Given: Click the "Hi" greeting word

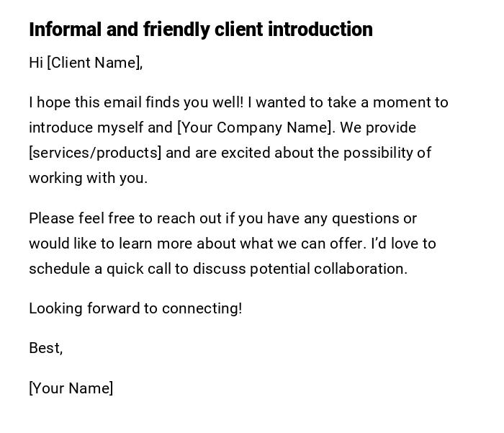Looking at the screenshot, I should tap(36, 63).
